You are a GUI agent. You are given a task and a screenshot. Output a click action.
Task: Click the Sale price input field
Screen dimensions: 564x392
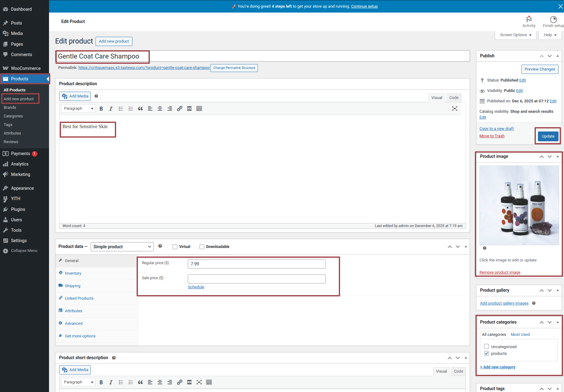256,279
